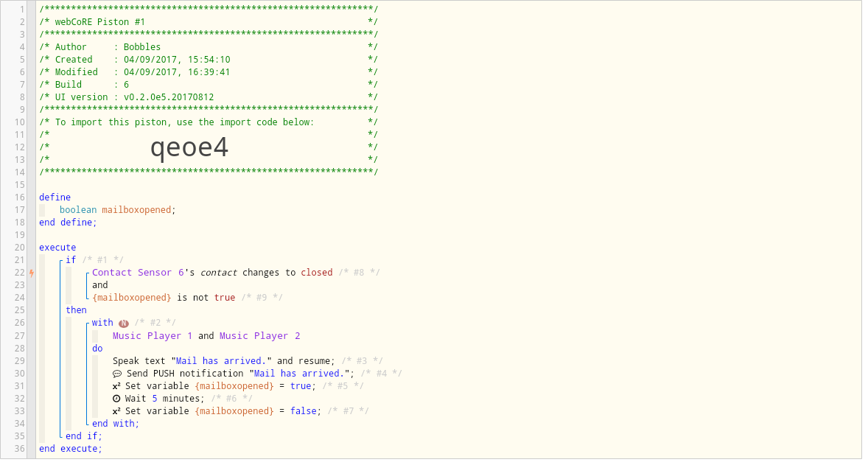The height and width of the screenshot is (465, 868).
Task: Click 'boolean mailboxopened;' variable declaration
Action: 117,210
